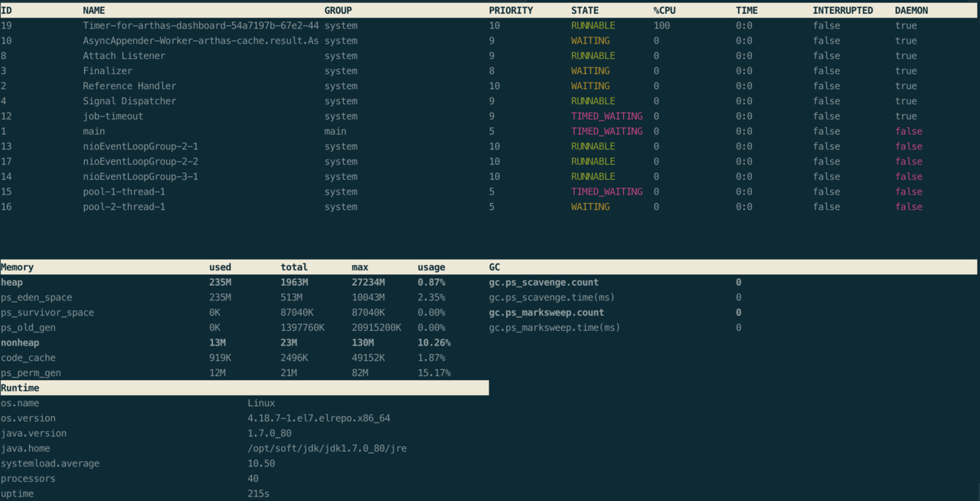Screen dimensions: 980x501
Task: Click the STATE column header
Action: coord(585,11)
